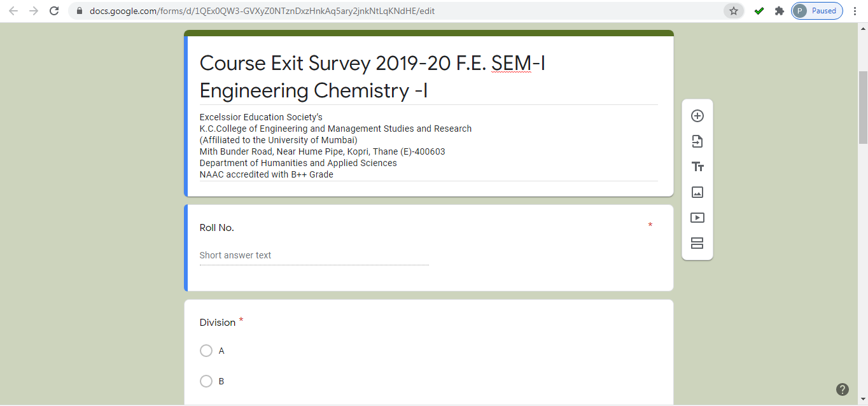868x406 pixels.
Task: Insert an image via the sidebar
Action: click(x=697, y=192)
